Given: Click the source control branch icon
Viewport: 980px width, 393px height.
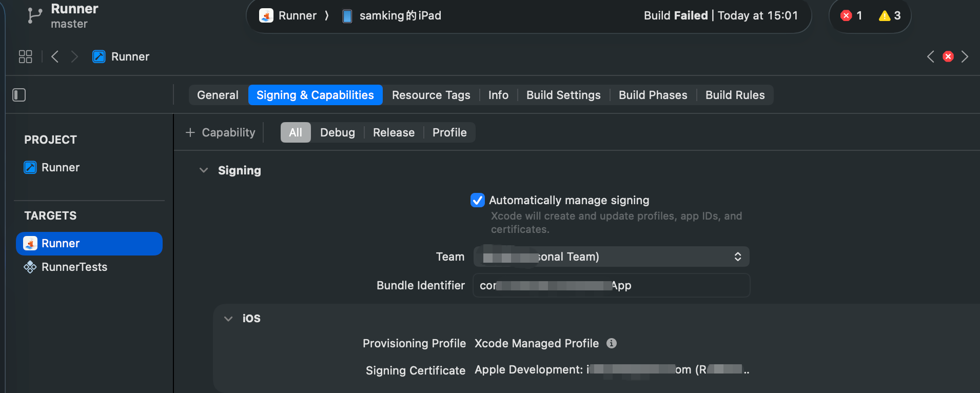Looking at the screenshot, I should (34, 16).
